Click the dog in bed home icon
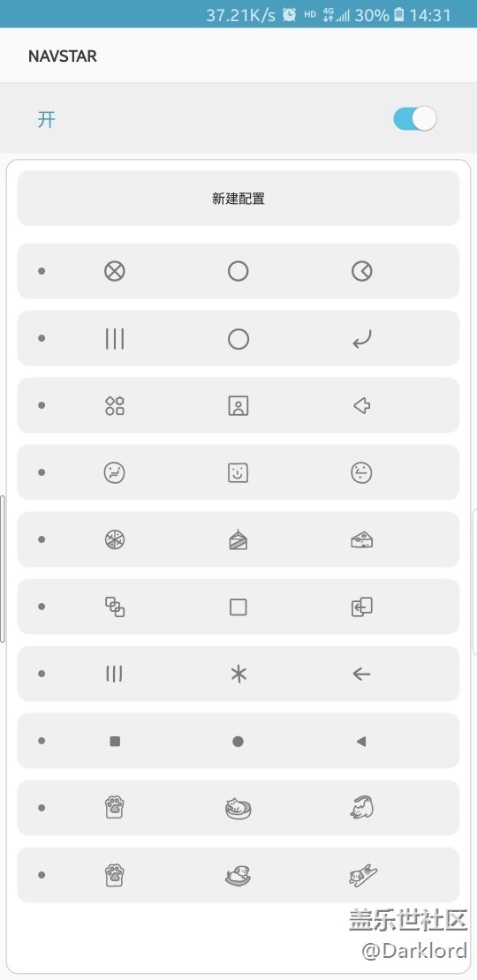 click(238, 875)
